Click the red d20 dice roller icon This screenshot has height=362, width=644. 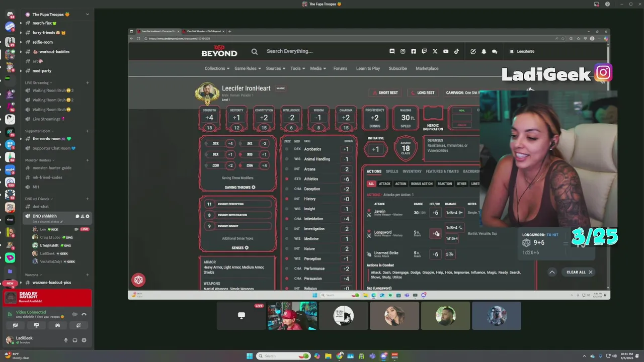pyautogui.click(x=138, y=280)
